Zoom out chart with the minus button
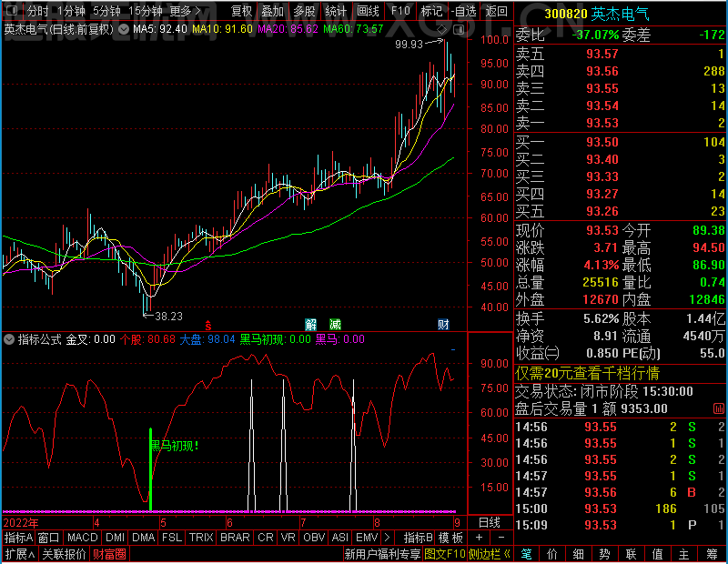 (501, 538)
